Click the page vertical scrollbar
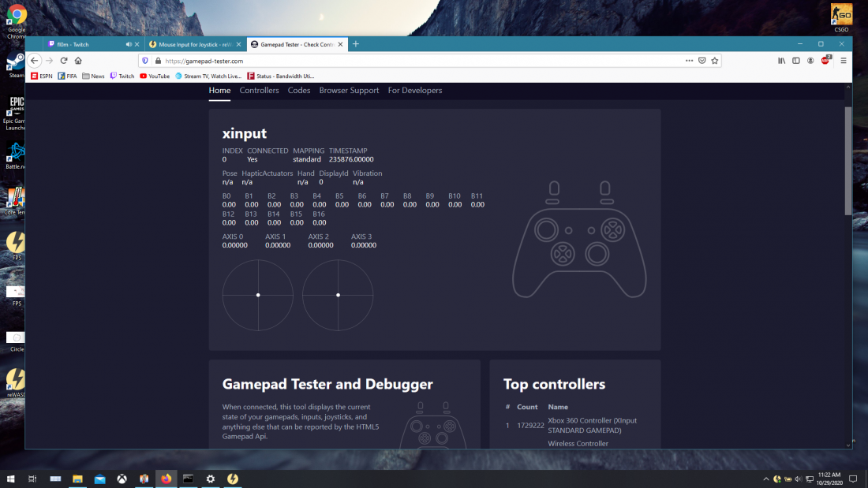868x488 pixels. (x=848, y=162)
